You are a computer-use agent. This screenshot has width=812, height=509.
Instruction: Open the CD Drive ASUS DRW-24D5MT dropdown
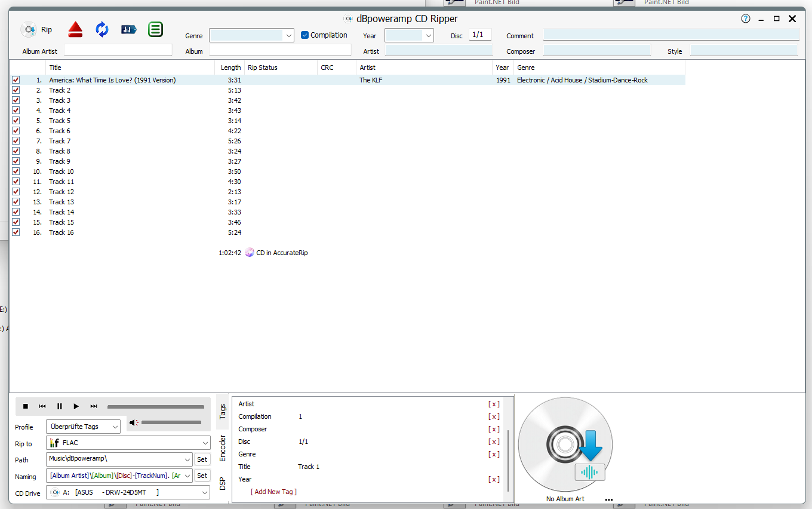pos(128,493)
